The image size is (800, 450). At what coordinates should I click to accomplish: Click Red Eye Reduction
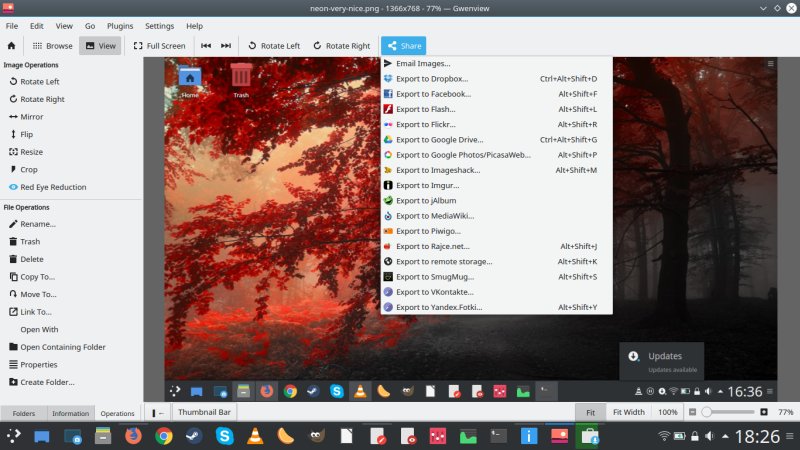pos(47,187)
